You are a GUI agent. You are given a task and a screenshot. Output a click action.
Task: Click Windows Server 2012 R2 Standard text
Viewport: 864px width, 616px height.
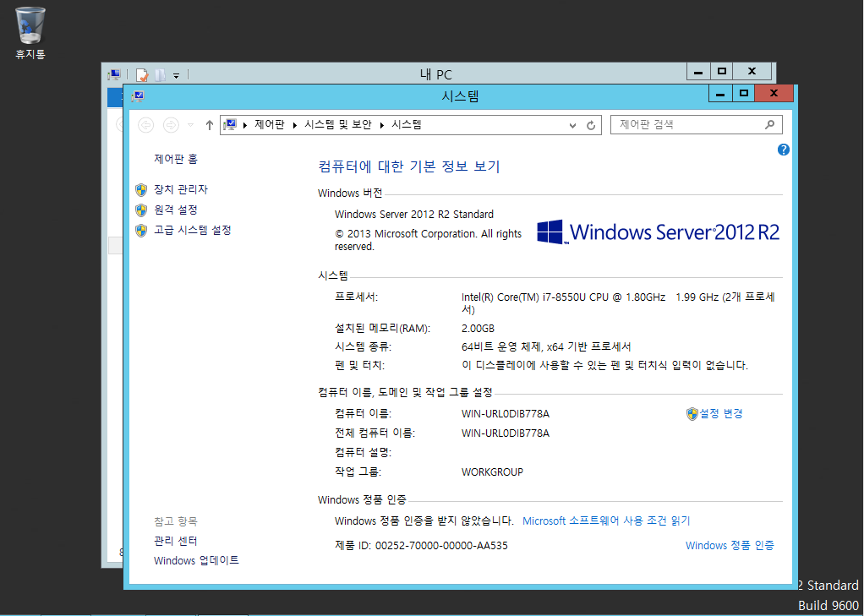tap(413, 215)
